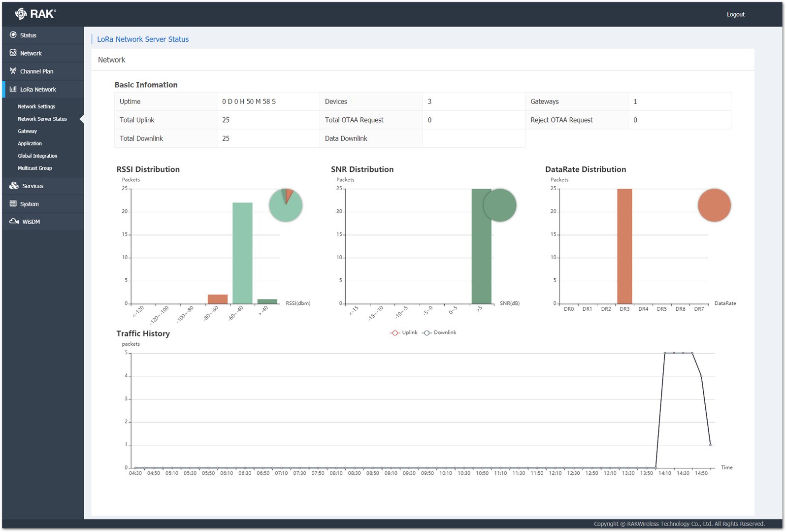The image size is (786, 532).
Task: Open the Status menu
Action: 43,35
